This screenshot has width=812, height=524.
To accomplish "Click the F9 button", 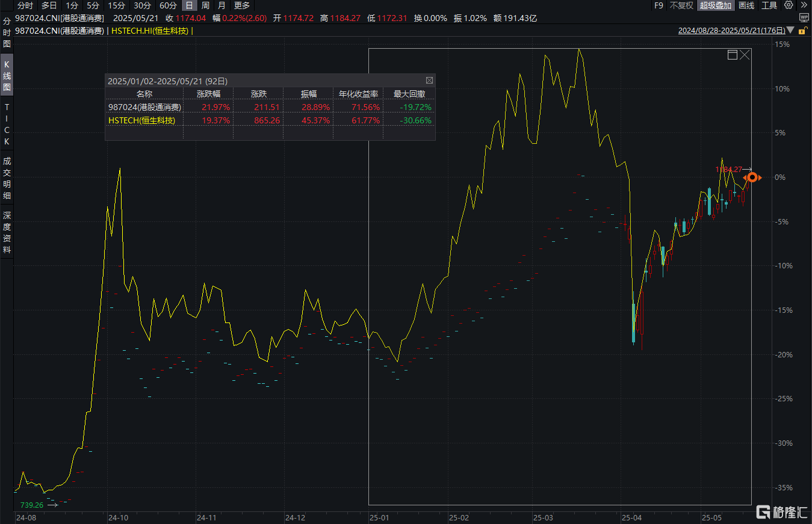I will tap(659, 5).
